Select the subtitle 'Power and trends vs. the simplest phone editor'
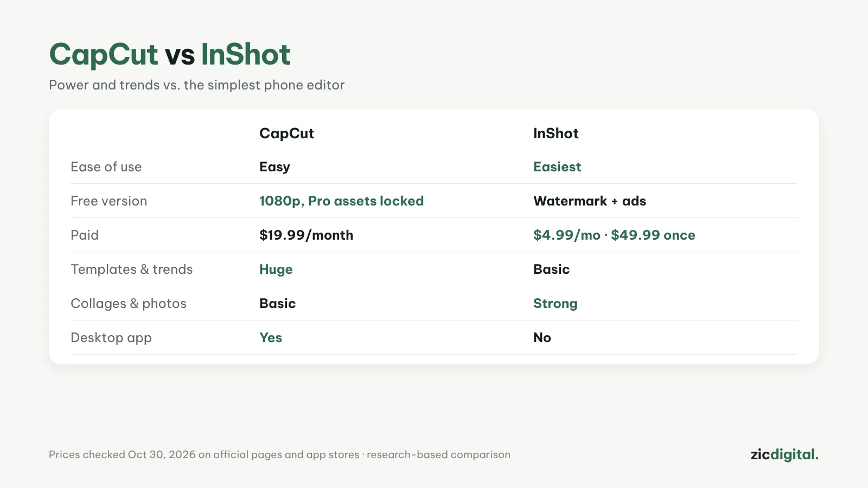 click(197, 85)
